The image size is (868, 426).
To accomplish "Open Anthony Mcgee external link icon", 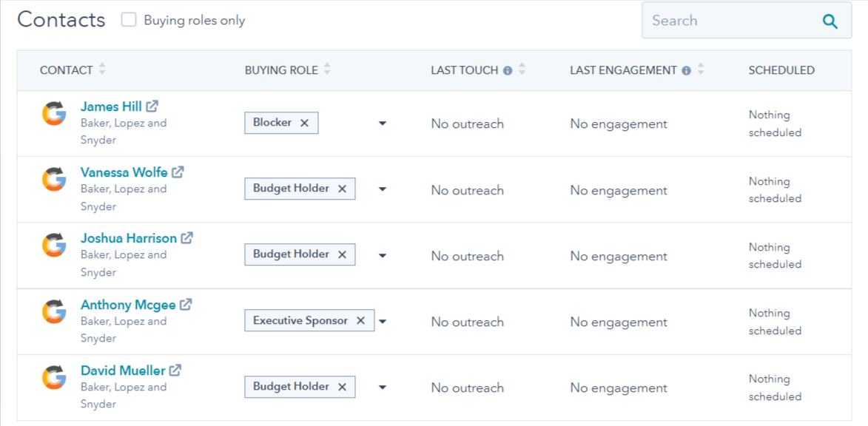I will [x=186, y=304].
